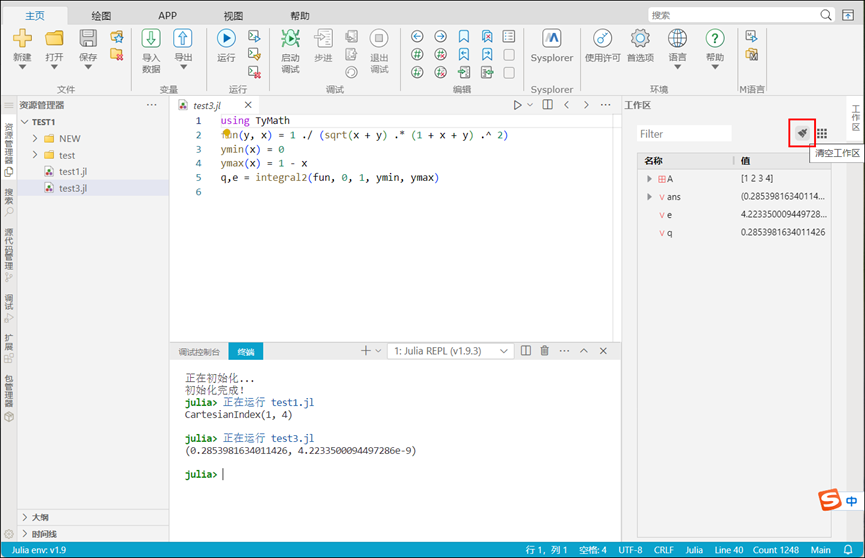
Task: Open 首选项 preferences
Action: (640, 46)
